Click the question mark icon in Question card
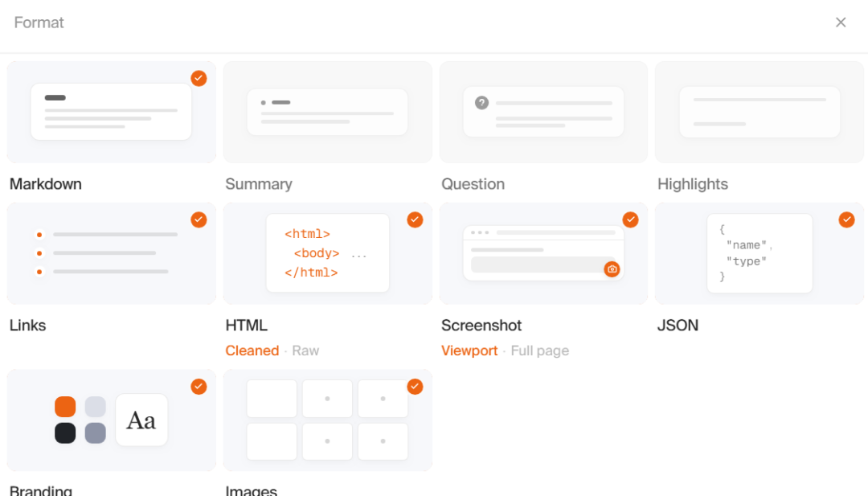The width and height of the screenshot is (868, 496). click(x=481, y=103)
